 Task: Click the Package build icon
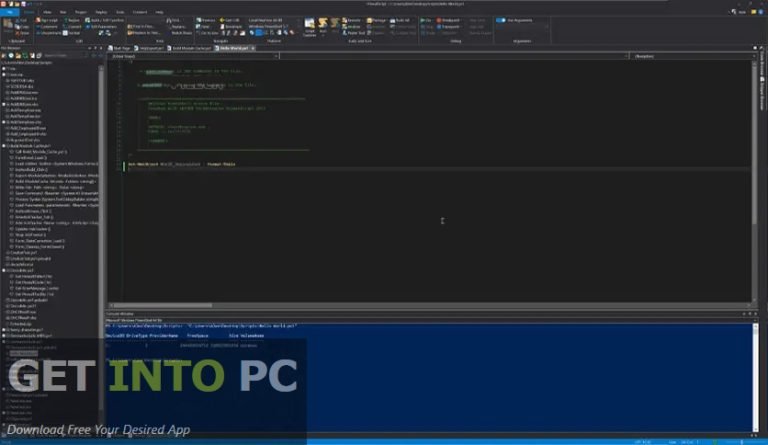coord(369,20)
